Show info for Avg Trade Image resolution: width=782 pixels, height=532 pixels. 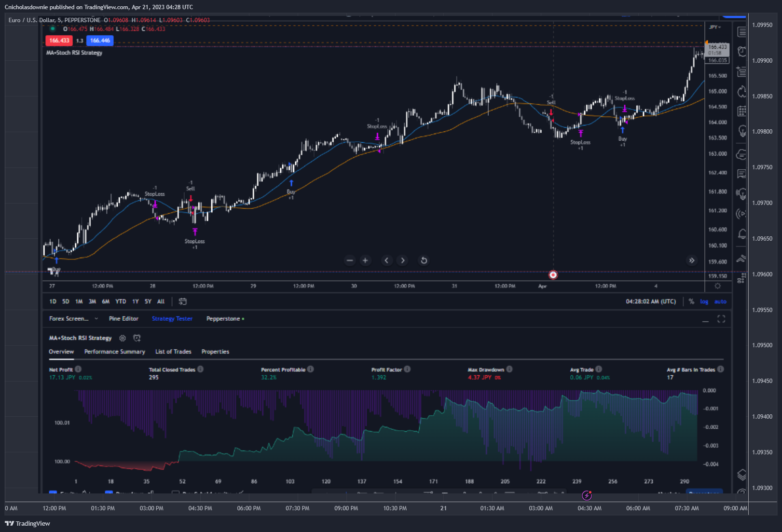pyautogui.click(x=599, y=369)
